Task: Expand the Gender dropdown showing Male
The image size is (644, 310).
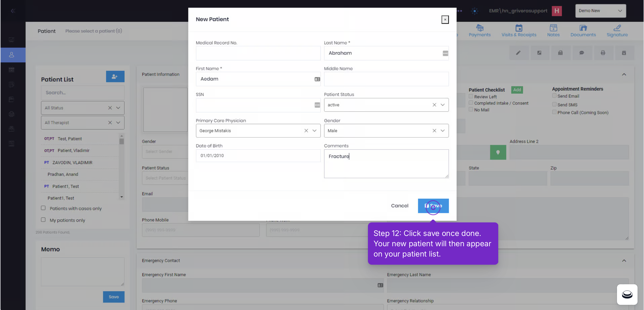Action: point(442,131)
